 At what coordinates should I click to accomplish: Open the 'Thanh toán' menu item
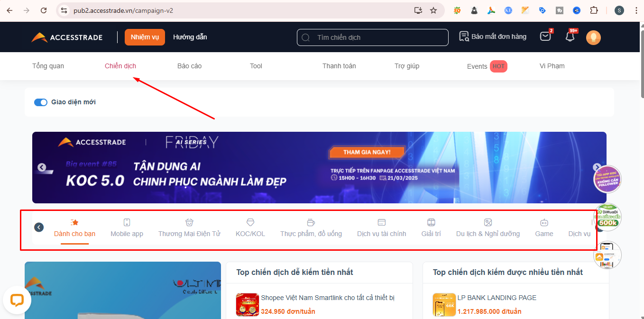pyautogui.click(x=339, y=66)
